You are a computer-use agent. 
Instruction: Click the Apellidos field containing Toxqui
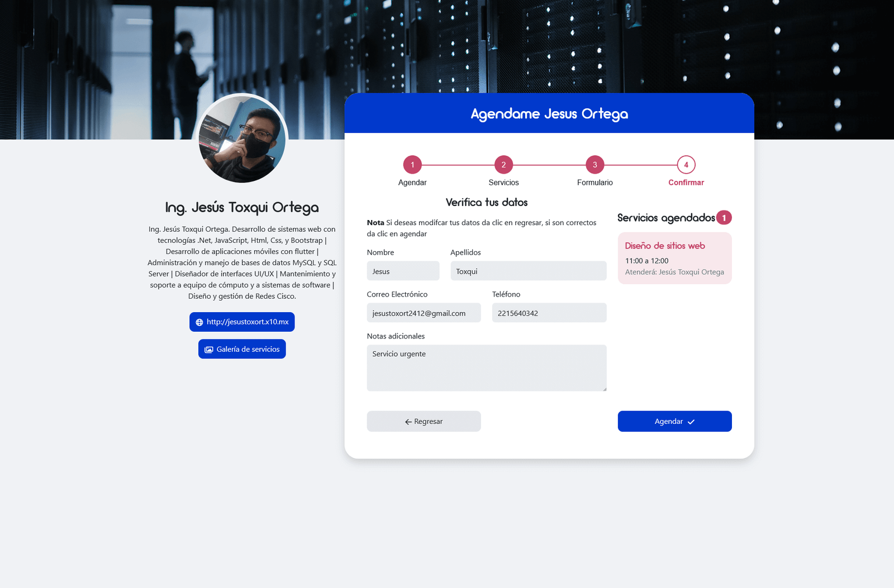(x=528, y=271)
